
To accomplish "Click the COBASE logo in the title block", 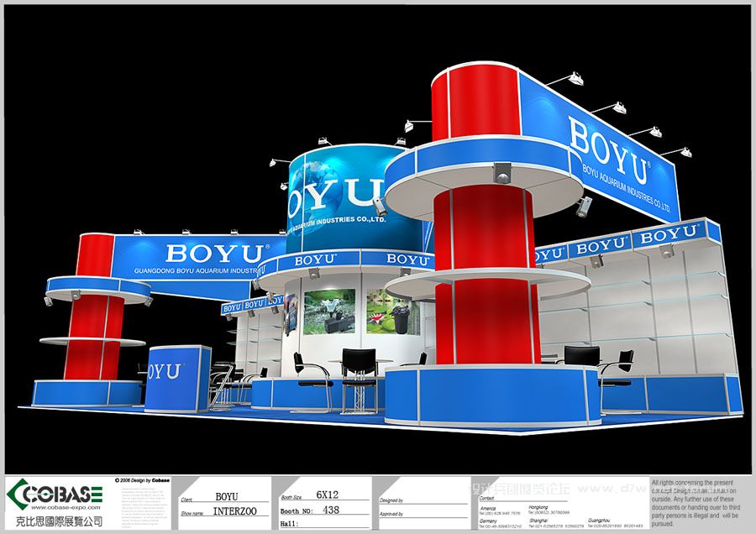I will [x=55, y=493].
